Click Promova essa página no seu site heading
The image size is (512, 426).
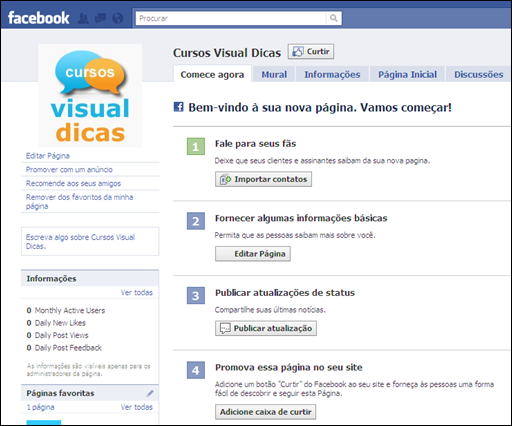pos(289,367)
